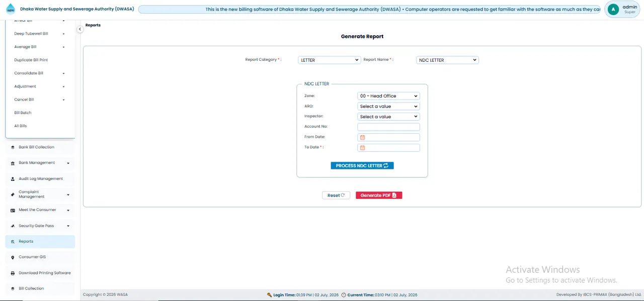Click the icon beside the last Bill Collection entry
This screenshot has height=301, width=644.
(13, 289)
